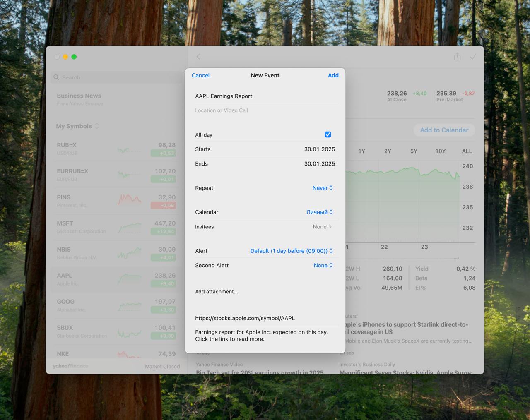Viewport: 530px width, 420px height.
Task: Expand the My Symbols watchlist selector
Action: [78, 126]
